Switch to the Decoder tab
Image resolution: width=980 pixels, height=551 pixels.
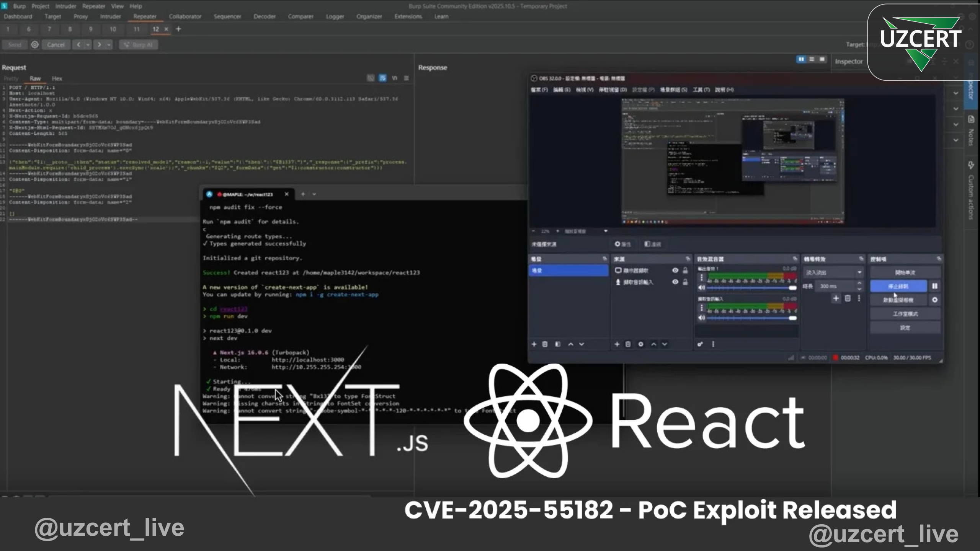point(265,16)
